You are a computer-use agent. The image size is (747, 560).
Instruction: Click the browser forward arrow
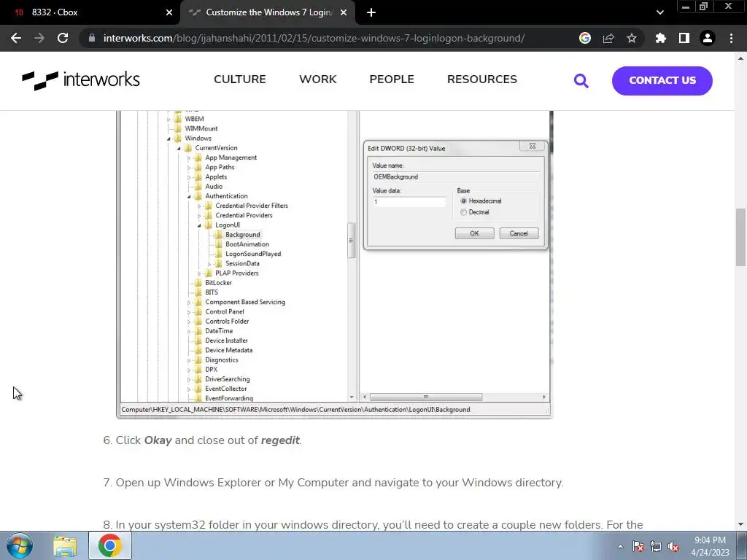pyautogui.click(x=39, y=38)
